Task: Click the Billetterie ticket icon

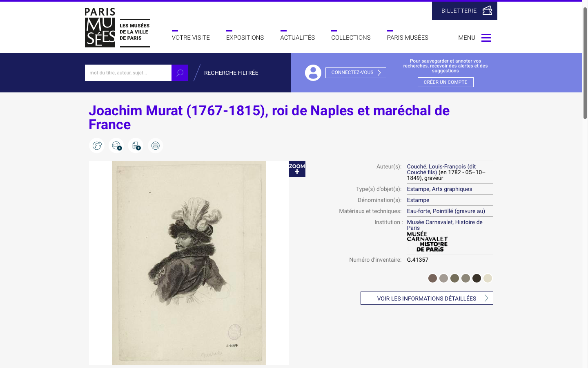Action: [487, 11]
